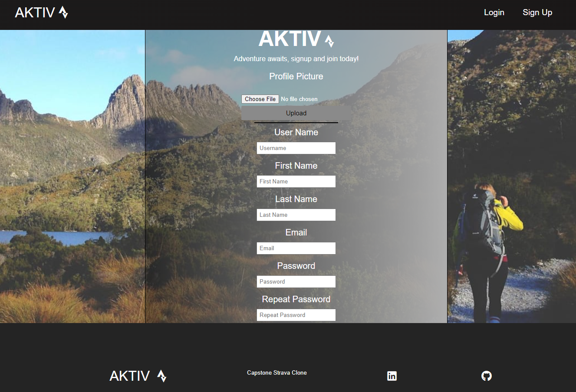576x392 pixels.
Task: Select the Sign Up menu item
Action: click(537, 12)
